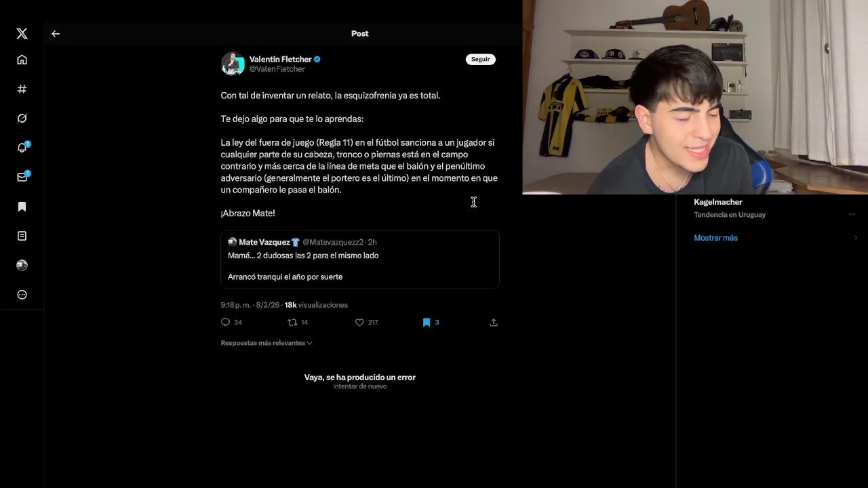Open profile avatar in the sidebar
Viewport: 868px width, 488px height.
click(22, 265)
